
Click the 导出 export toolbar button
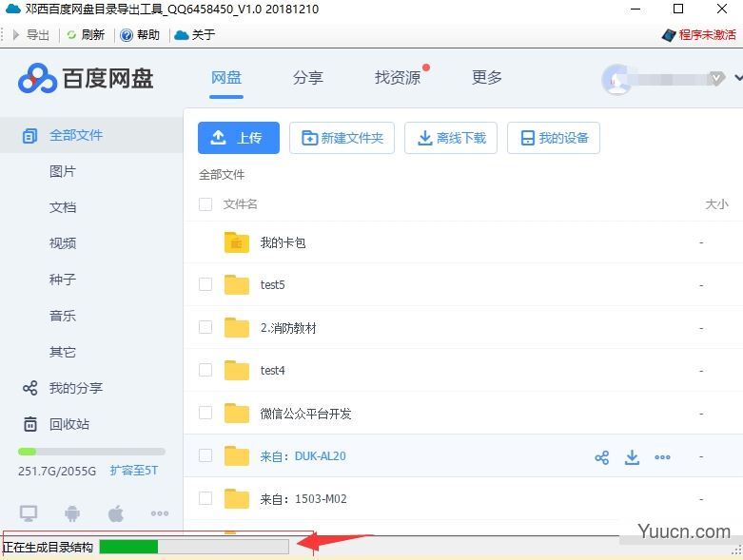pos(31,34)
